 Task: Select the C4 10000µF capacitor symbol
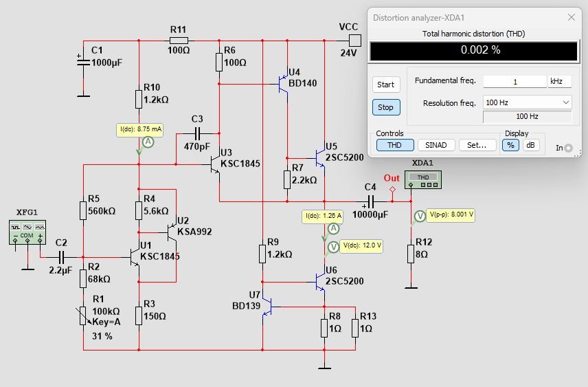coord(370,201)
